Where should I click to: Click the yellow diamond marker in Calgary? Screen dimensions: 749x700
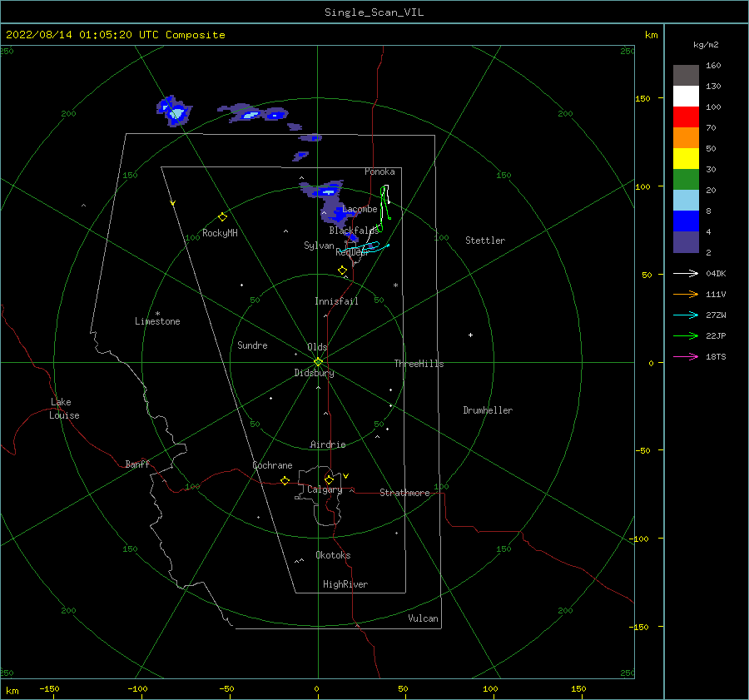(x=329, y=479)
